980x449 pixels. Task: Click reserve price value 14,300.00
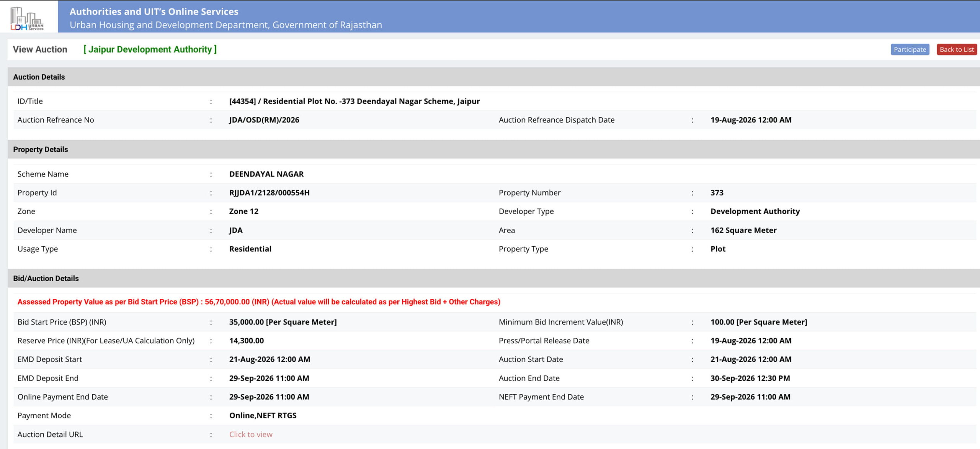point(247,341)
